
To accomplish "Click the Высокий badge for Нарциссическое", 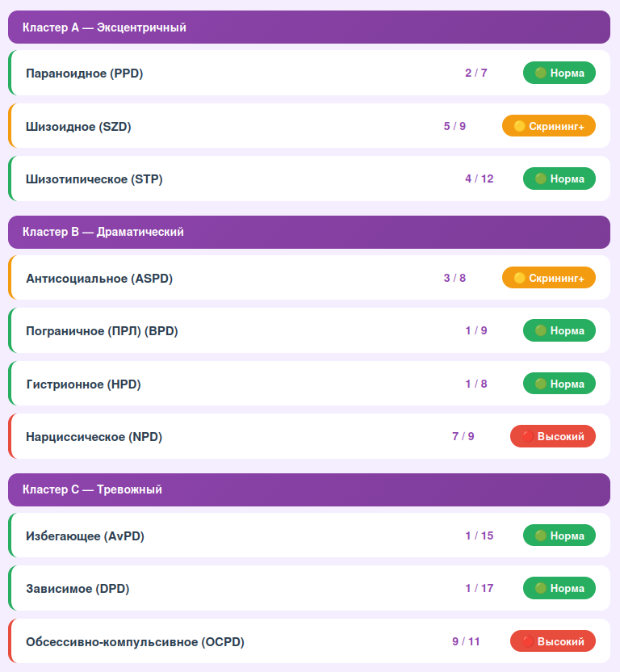I will point(553,437).
